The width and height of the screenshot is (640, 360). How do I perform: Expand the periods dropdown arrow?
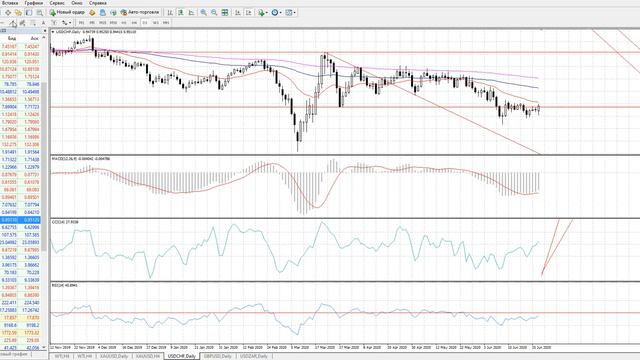[280, 13]
